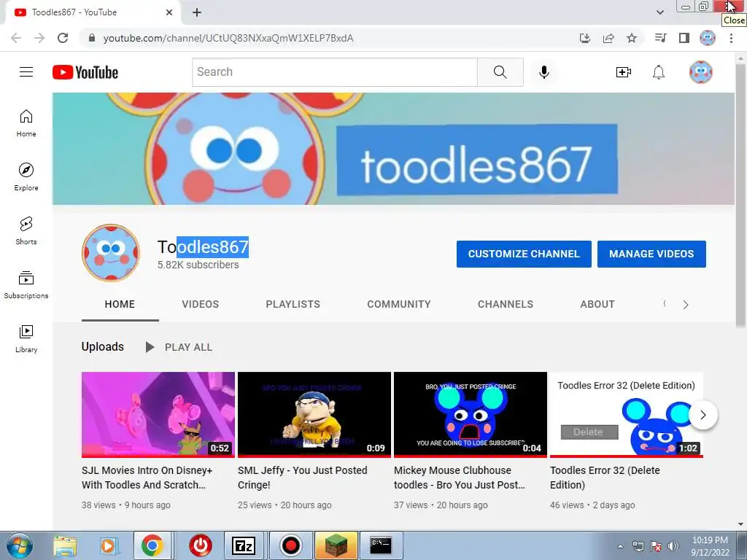
Task: Open 7-Zip from the taskbar
Action: coord(244,545)
